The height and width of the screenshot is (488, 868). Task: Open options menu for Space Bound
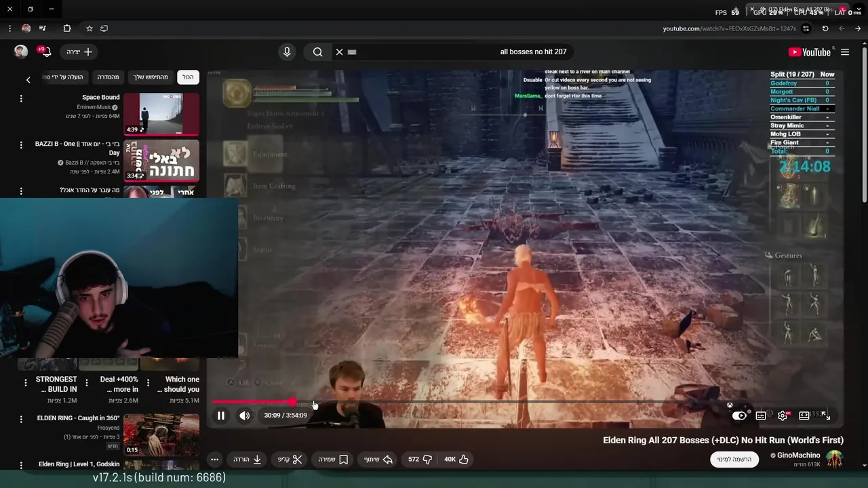[21, 98]
